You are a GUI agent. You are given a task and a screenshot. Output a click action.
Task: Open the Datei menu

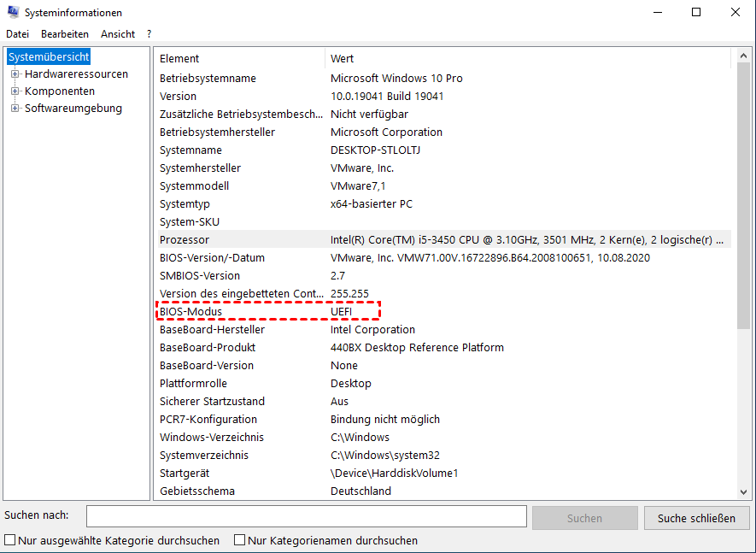[17, 34]
